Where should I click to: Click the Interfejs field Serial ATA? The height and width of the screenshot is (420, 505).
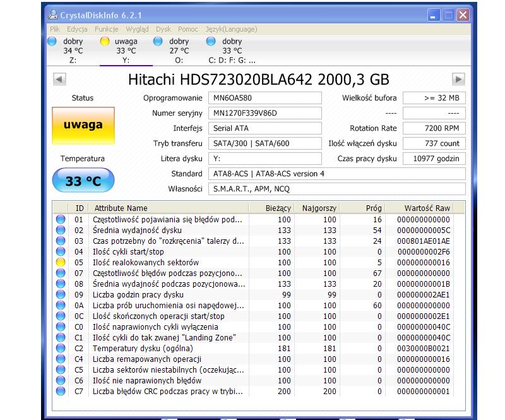pyautogui.click(x=264, y=128)
